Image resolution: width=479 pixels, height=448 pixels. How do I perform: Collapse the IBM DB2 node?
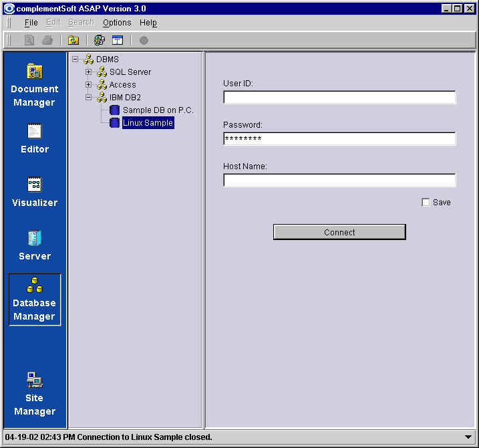coord(89,97)
